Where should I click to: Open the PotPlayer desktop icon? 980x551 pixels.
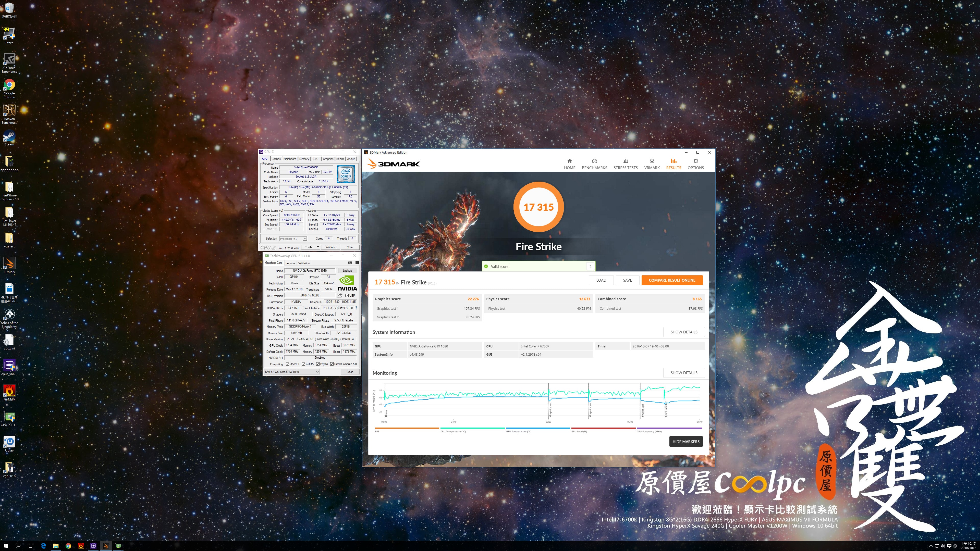(x=9, y=216)
